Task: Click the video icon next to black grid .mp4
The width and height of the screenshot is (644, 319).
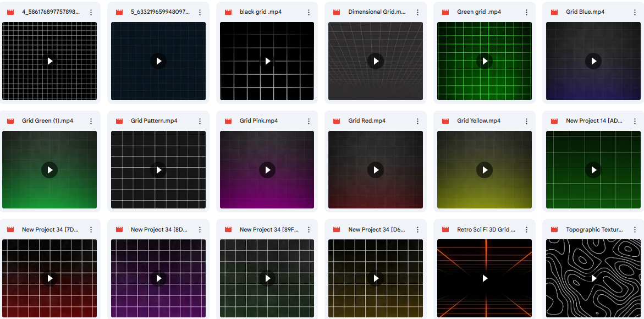Action: [228, 12]
